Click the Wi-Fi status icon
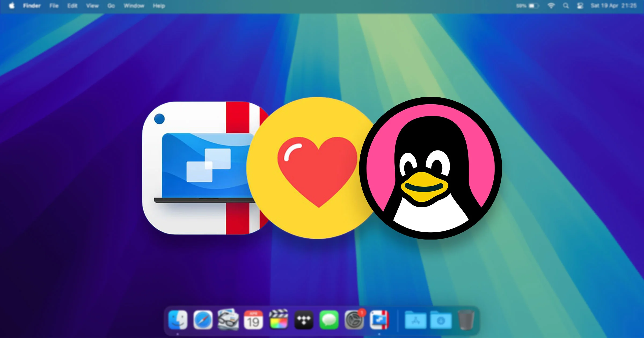The height and width of the screenshot is (338, 644). (x=551, y=6)
